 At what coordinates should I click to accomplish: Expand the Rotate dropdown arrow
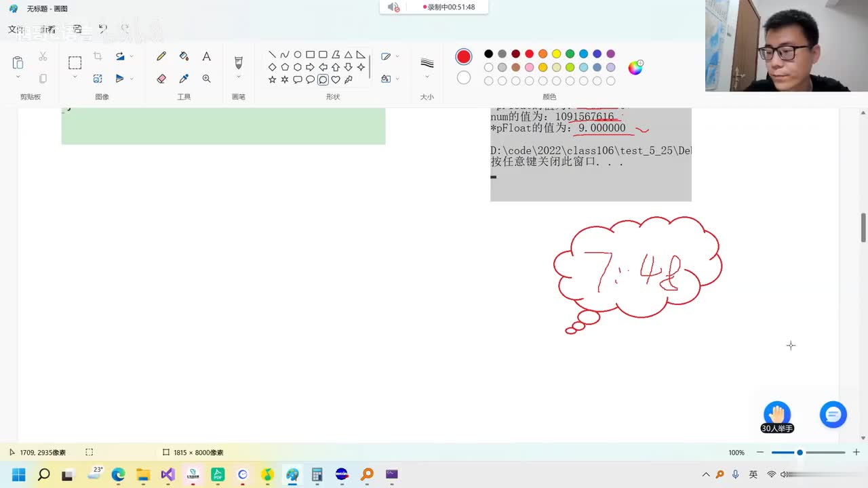click(132, 56)
